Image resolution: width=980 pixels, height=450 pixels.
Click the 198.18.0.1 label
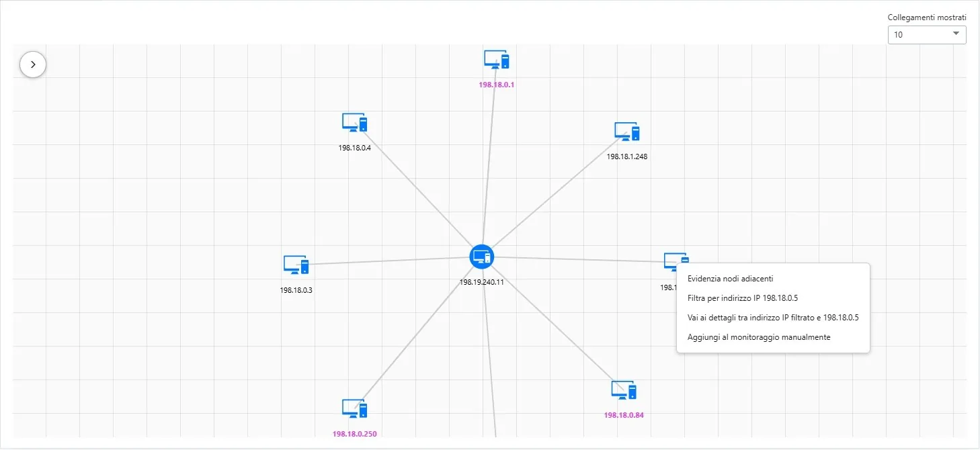497,85
